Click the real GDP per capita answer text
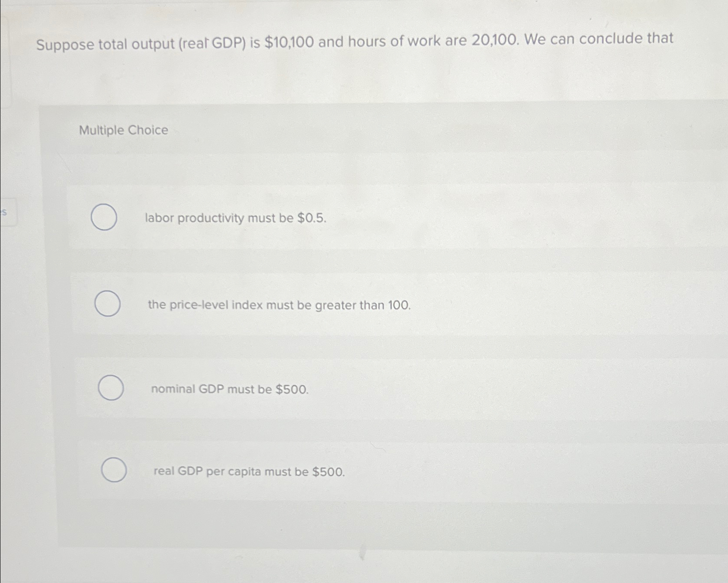This screenshot has width=728, height=583. (247, 472)
